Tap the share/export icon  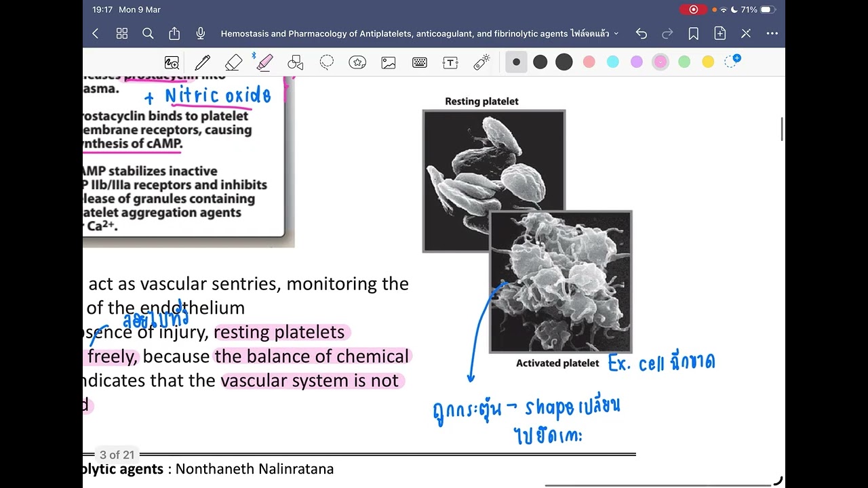tap(174, 33)
